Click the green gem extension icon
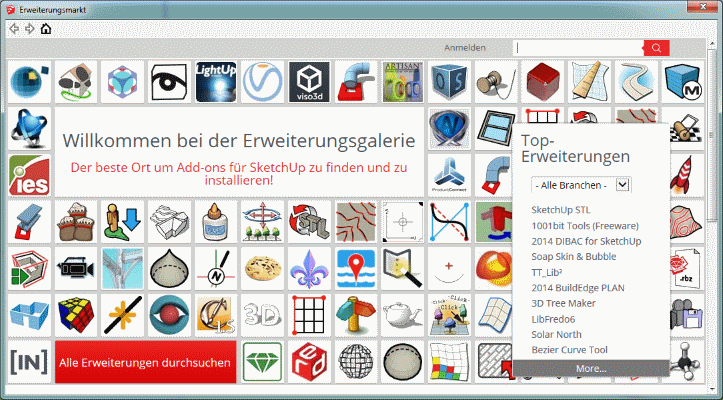This screenshot has width=723, height=400. click(x=262, y=361)
